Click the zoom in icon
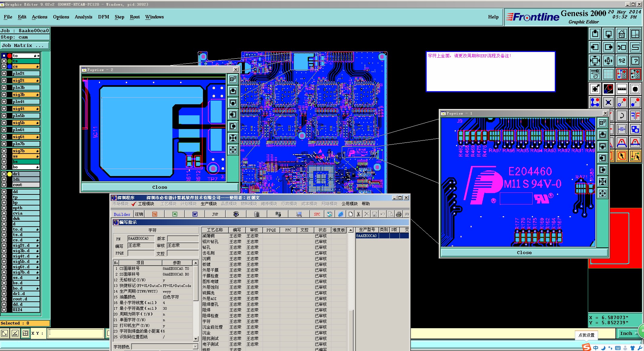Screen dimensions: 644x351 pyautogui.click(x=595, y=61)
